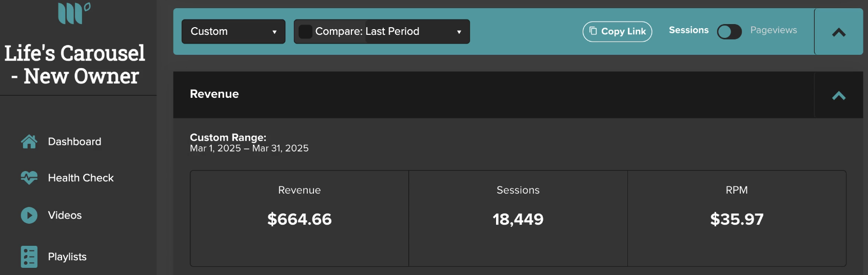Click the copy icon in Copy Link
The width and height of the screenshot is (868, 275).
[x=593, y=31]
